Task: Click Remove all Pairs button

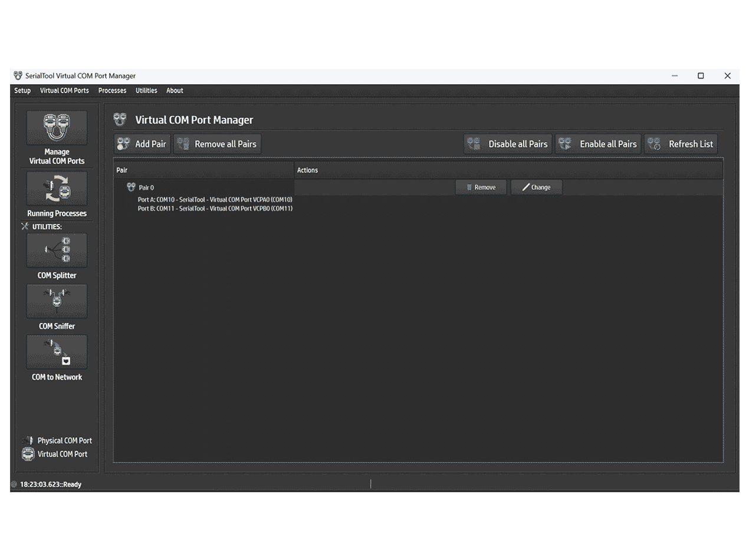Action: point(218,144)
